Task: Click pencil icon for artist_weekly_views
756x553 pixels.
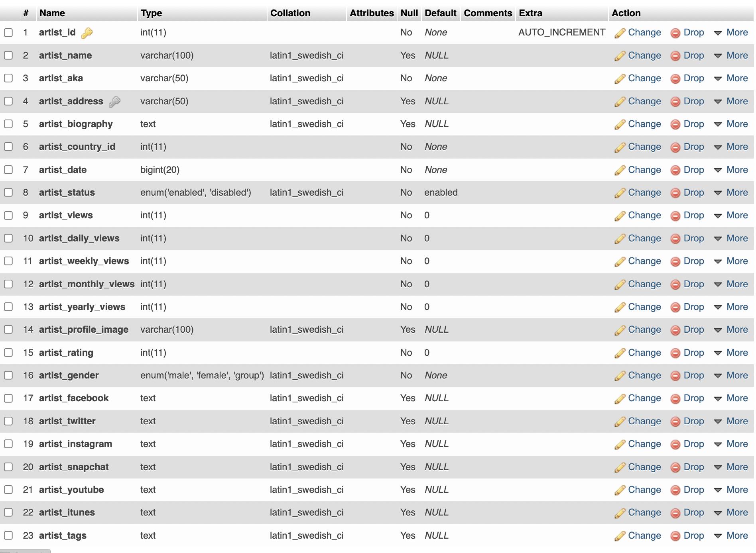Action: [x=620, y=262]
